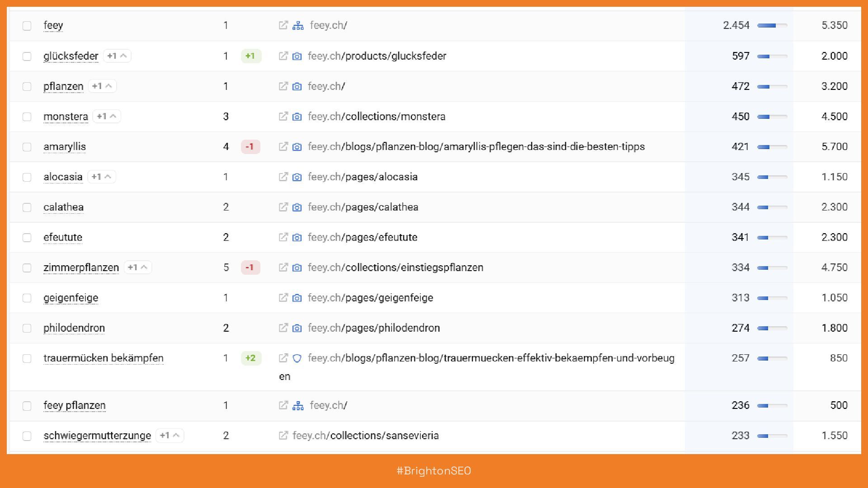Expand the +1 variants for glücksfeder
The image size is (868, 488).
tap(117, 56)
